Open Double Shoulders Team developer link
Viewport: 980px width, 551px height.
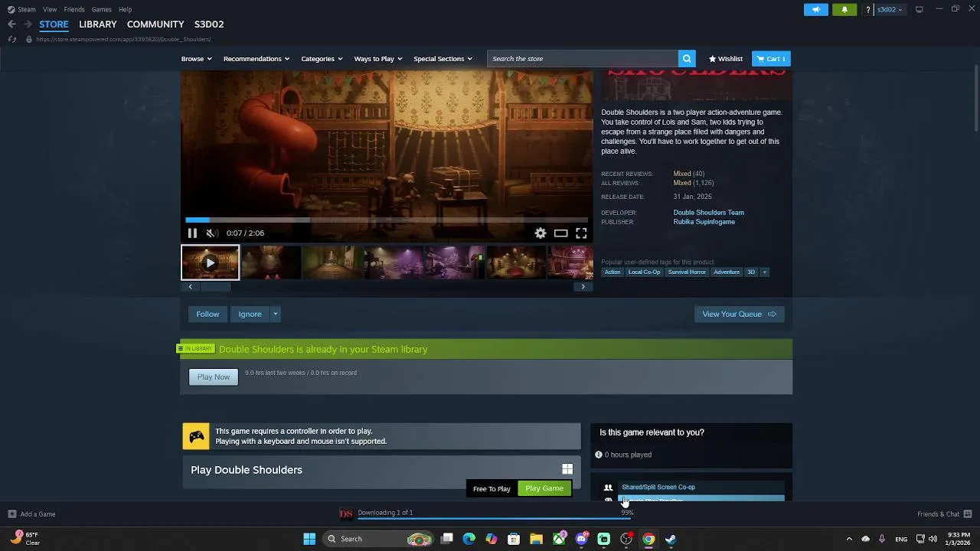point(708,213)
